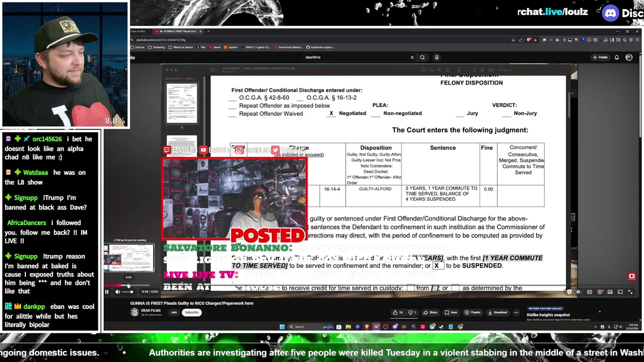Screen dimensions: 644x362
Task: Clear the YouTube search box text
Action: tap(412, 57)
